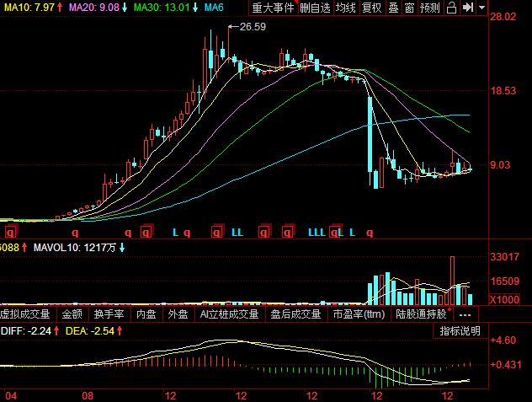Switch to the 市盈率(ttm) tab
Image resolution: width=532 pixels, height=402 pixels.
[x=359, y=314]
